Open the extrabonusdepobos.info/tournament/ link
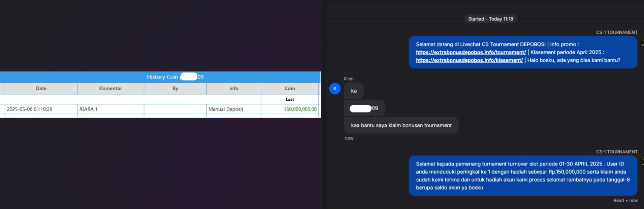This screenshot has height=209, width=644. pos(471,52)
